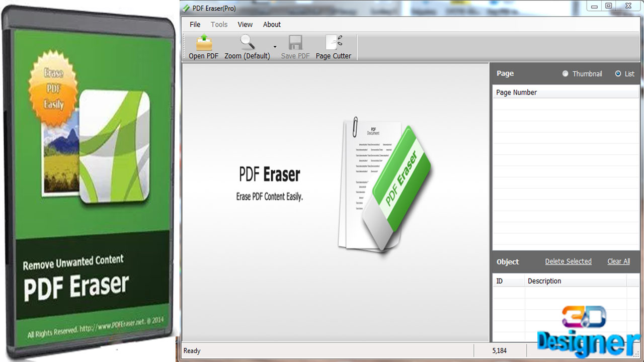Open the Tools menu
The height and width of the screenshot is (362, 644).
(x=219, y=24)
